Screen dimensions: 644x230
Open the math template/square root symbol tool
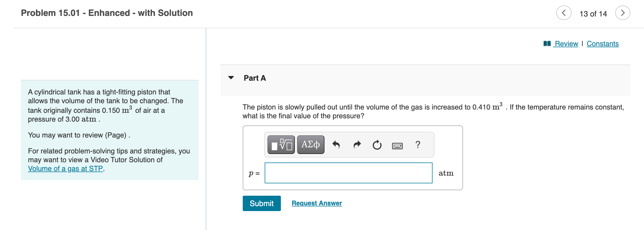coord(280,144)
